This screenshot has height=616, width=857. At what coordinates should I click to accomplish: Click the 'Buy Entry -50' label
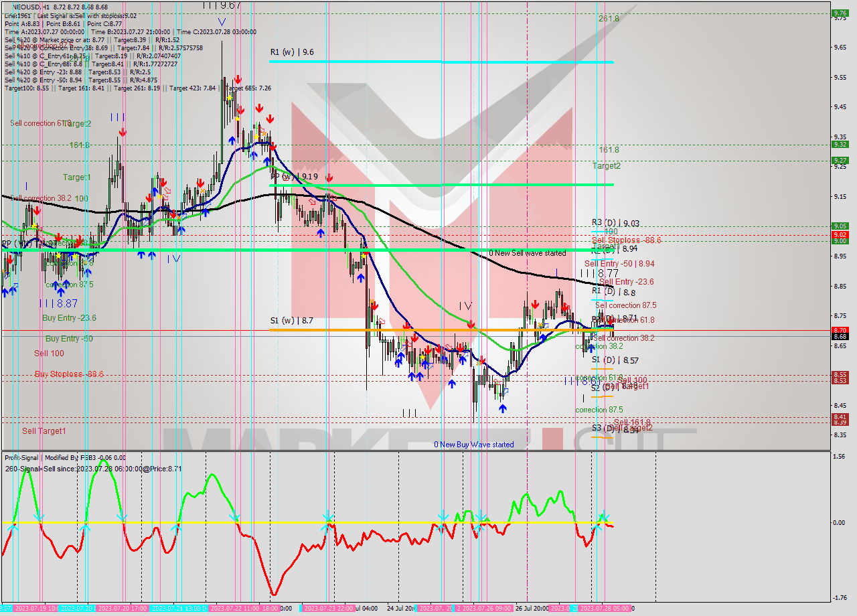(69, 339)
